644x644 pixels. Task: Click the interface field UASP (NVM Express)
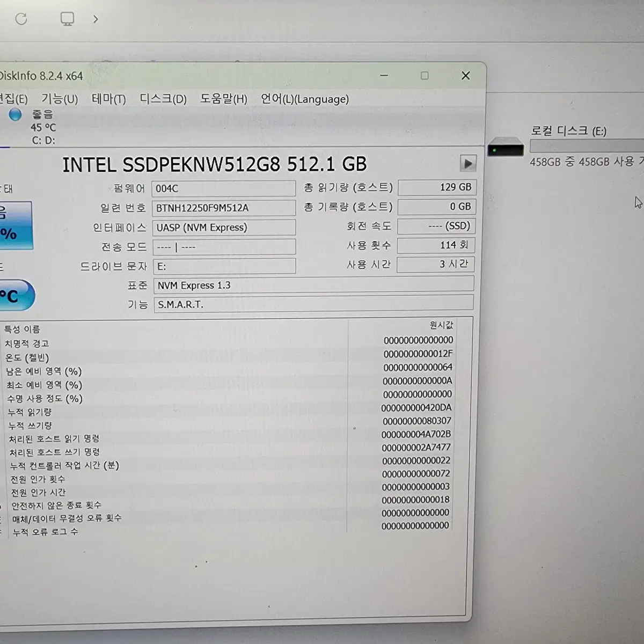pos(224,227)
